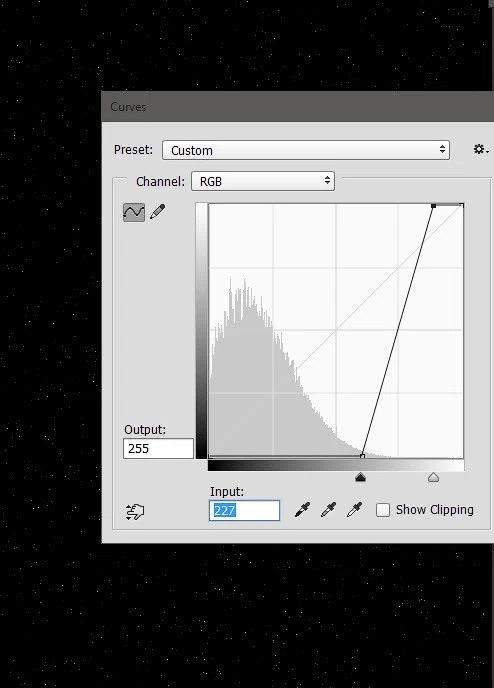This screenshot has height=688, width=494.
Task: Pick the gray point eyedropper
Action: point(328,509)
